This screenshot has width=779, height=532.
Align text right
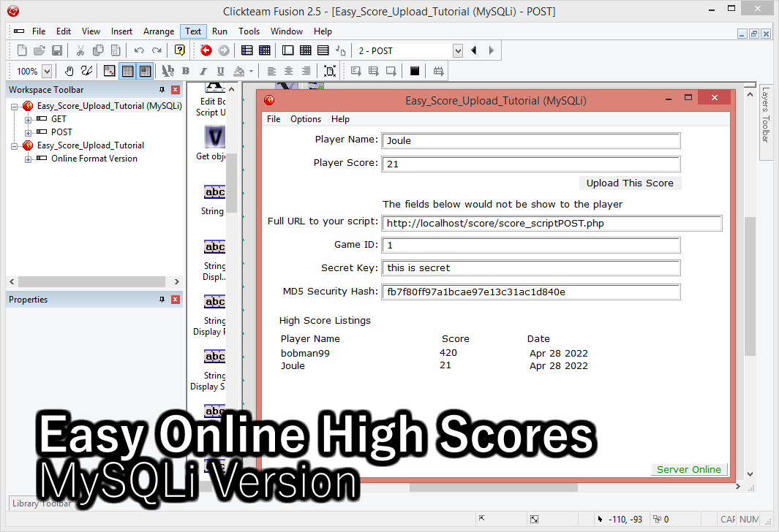pyautogui.click(x=306, y=72)
